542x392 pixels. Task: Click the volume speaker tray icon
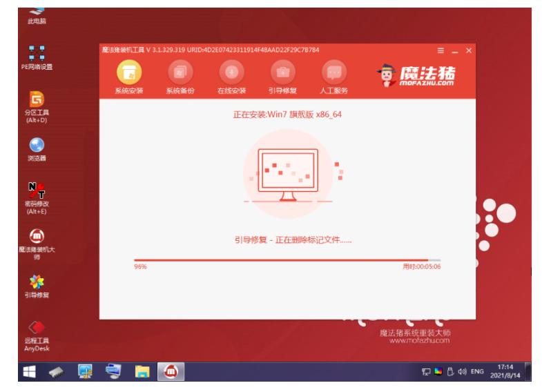[462, 371]
